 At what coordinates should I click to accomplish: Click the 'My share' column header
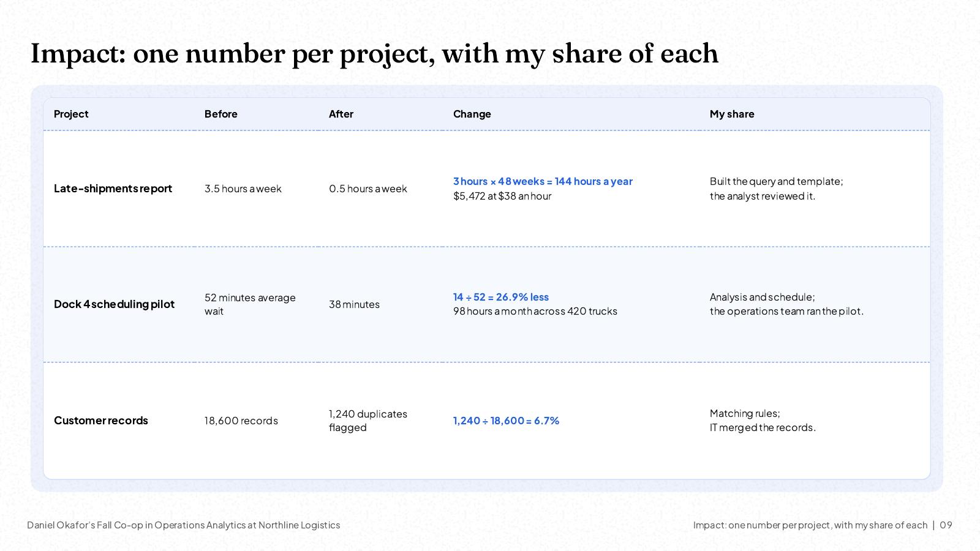pyautogui.click(x=732, y=114)
